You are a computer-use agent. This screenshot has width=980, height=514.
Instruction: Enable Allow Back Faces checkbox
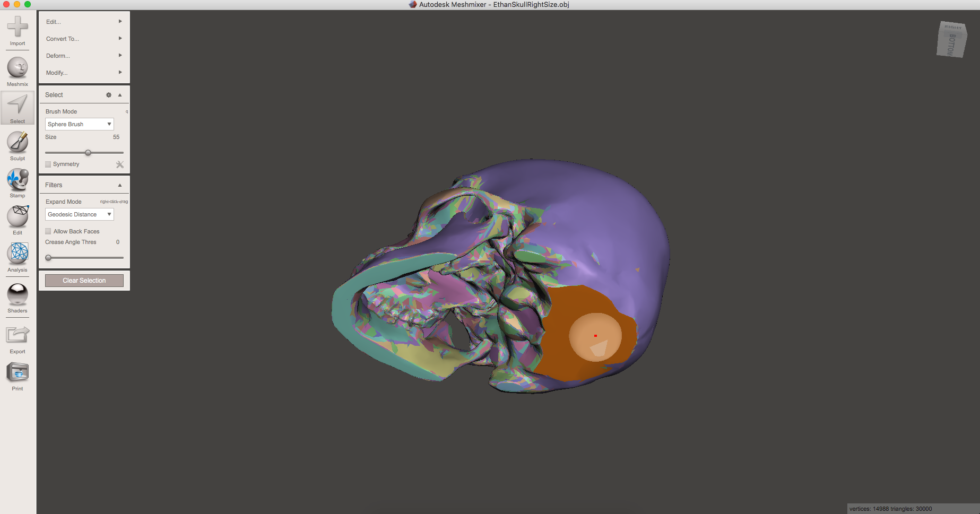click(48, 231)
